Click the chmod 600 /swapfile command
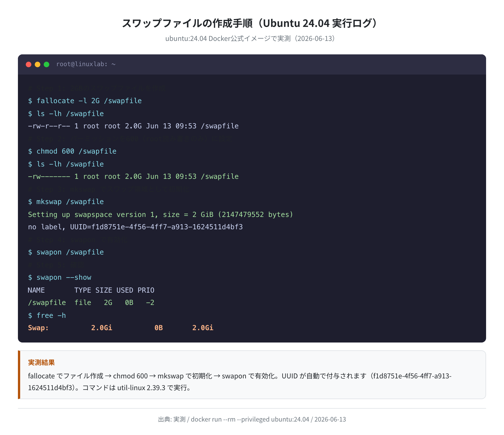504x435 pixels. coord(72,151)
